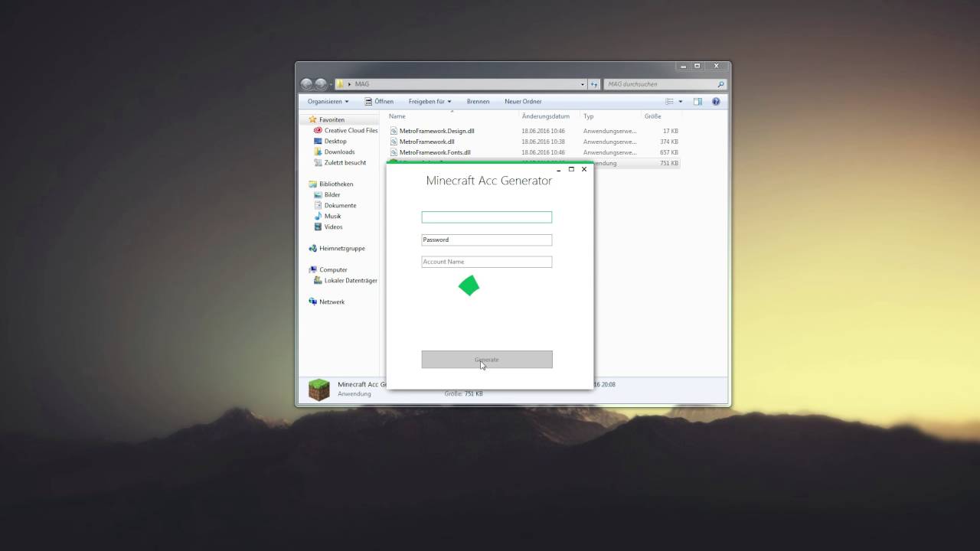Click the search magnifier icon
This screenshot has height=551, width=980.
(720, 84)
